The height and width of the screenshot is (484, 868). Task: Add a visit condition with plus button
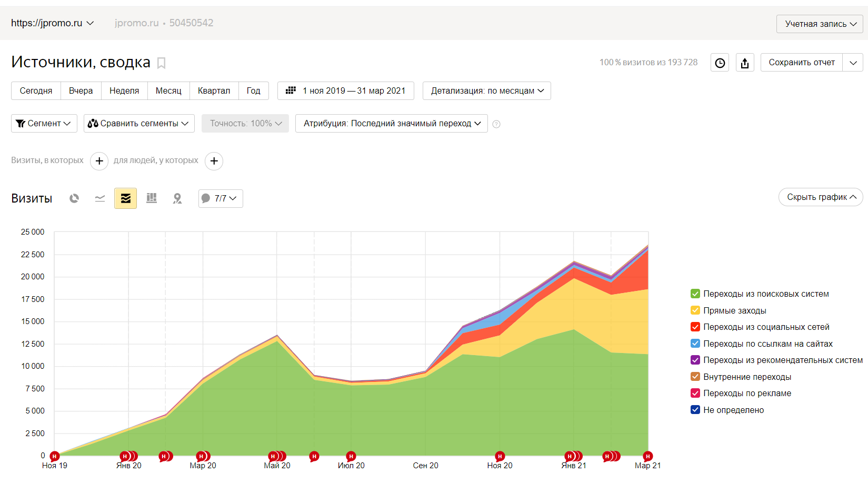[99, 161]
